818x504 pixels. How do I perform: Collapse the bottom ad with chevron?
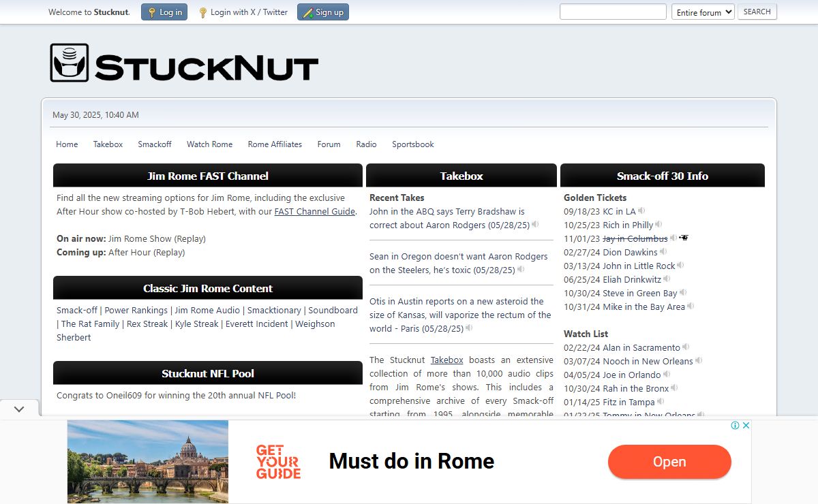19,409
